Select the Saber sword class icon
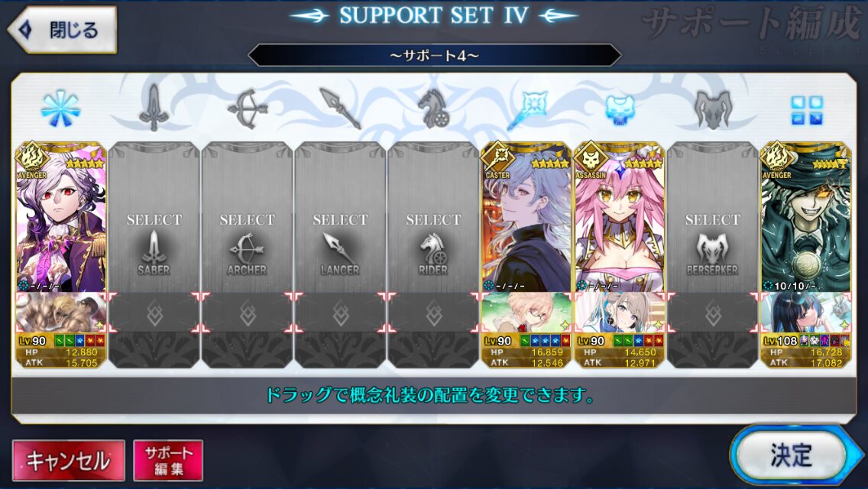The image size is (868, 489). click(x=154, y=108)
